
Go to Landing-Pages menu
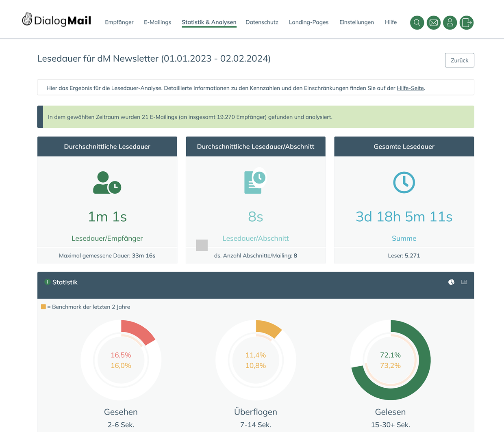coord(308,22)
